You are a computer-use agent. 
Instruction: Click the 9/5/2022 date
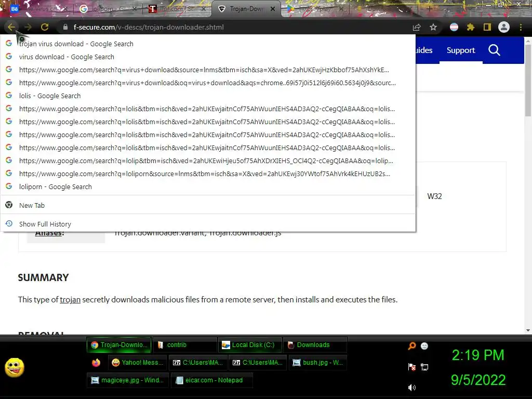[x=478, y=380]
